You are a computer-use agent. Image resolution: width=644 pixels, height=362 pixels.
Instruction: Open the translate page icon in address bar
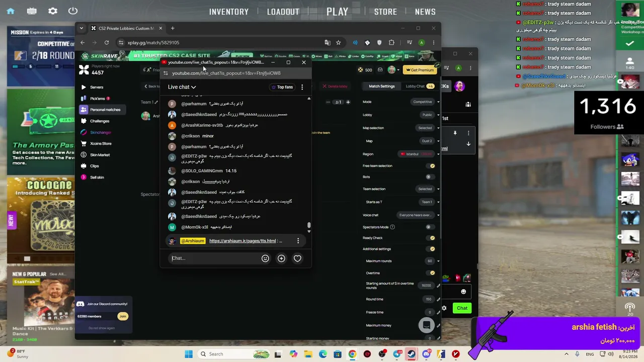[328, 43]
